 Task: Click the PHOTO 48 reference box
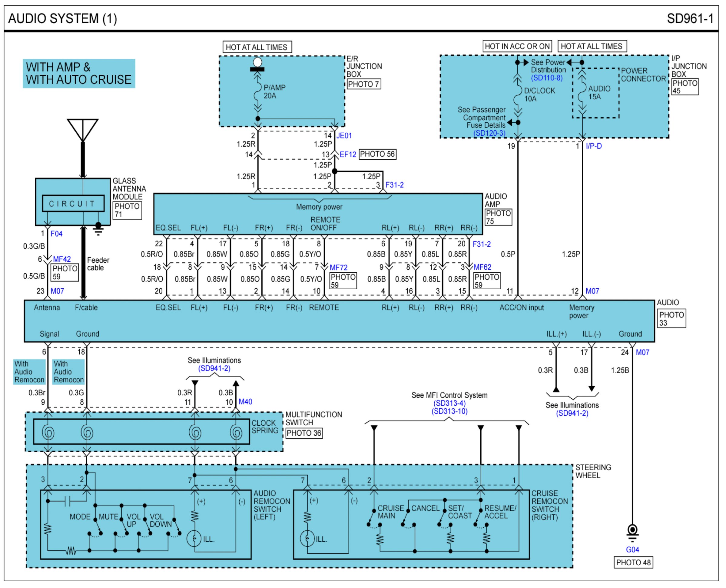coord(633,563)
